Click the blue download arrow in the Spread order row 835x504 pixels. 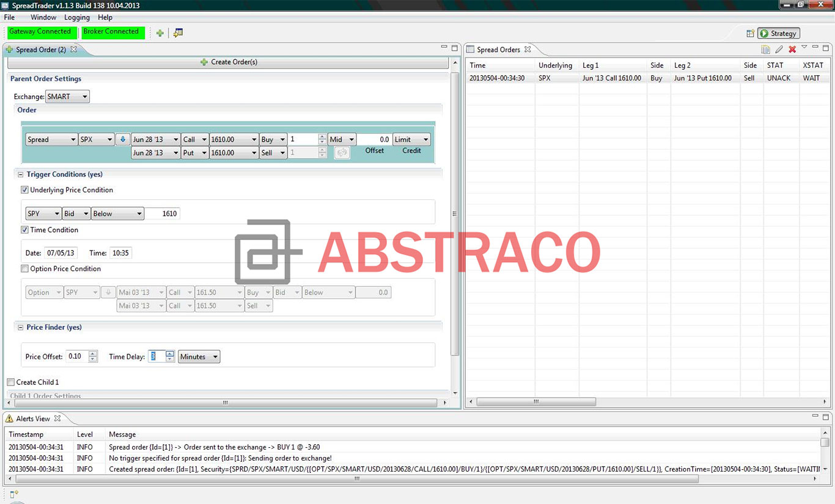[122, 139]
